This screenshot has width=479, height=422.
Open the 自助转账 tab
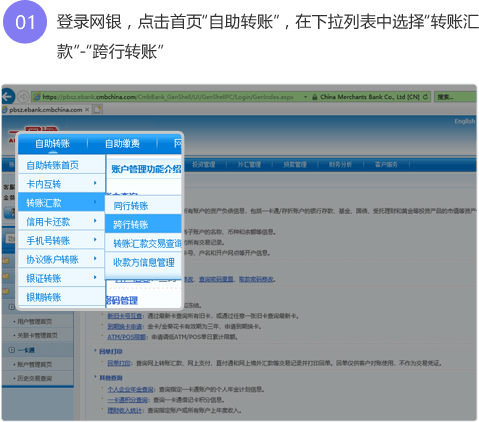coord(53,143)
